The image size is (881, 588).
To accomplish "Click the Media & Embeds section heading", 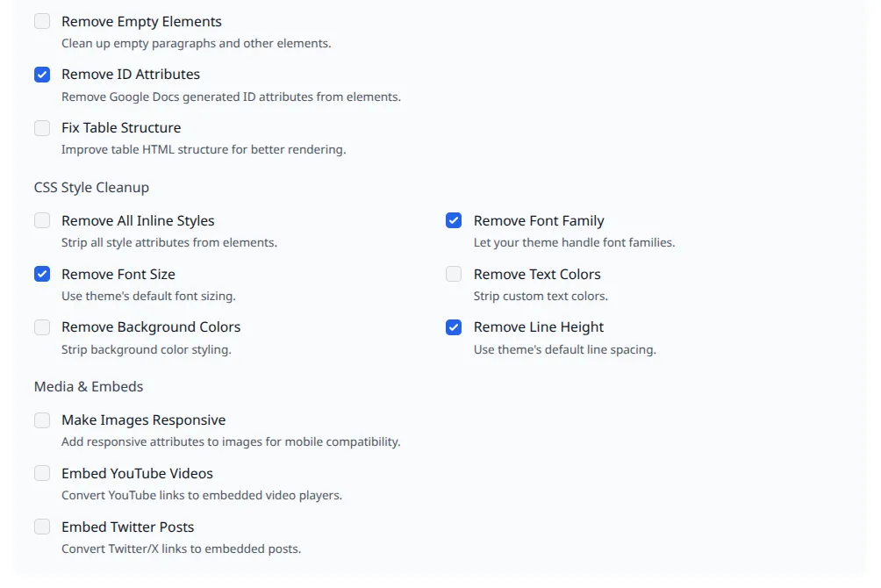I will pyautogui.click(x=88, y=386).
